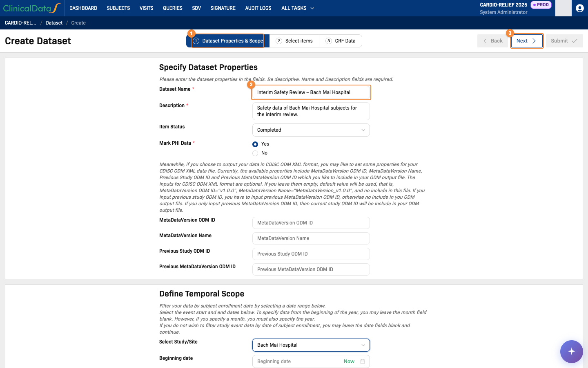This screenshot has height=368, width=588.
Task: Switch to the CRF Data step
Action: click(341, 41)
